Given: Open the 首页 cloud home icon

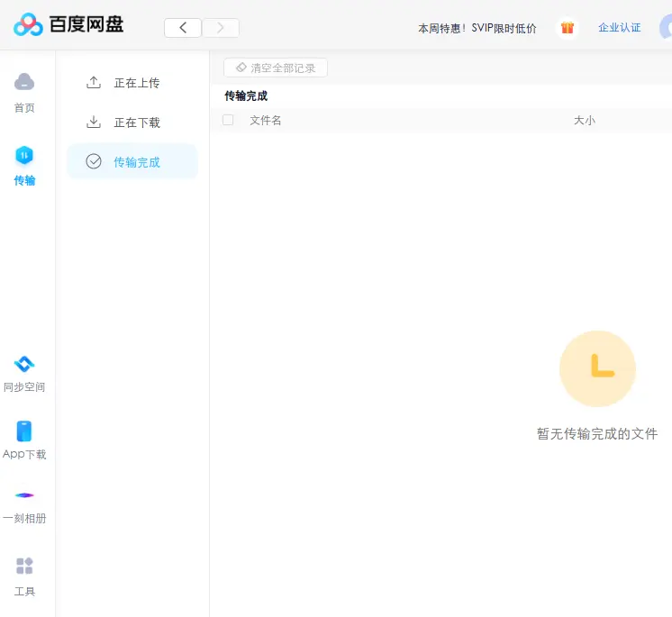Looking at the screenshot, I should (24, 82).
